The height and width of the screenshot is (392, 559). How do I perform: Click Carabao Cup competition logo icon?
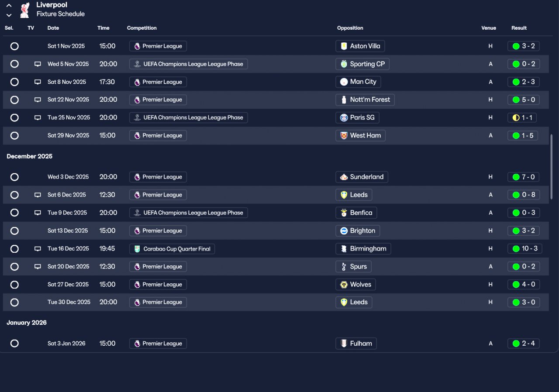(137, 249)
